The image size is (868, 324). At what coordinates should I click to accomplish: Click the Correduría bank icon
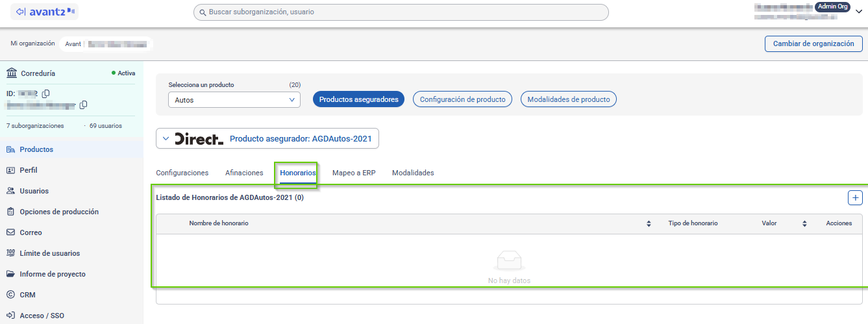tap(11, 73)
